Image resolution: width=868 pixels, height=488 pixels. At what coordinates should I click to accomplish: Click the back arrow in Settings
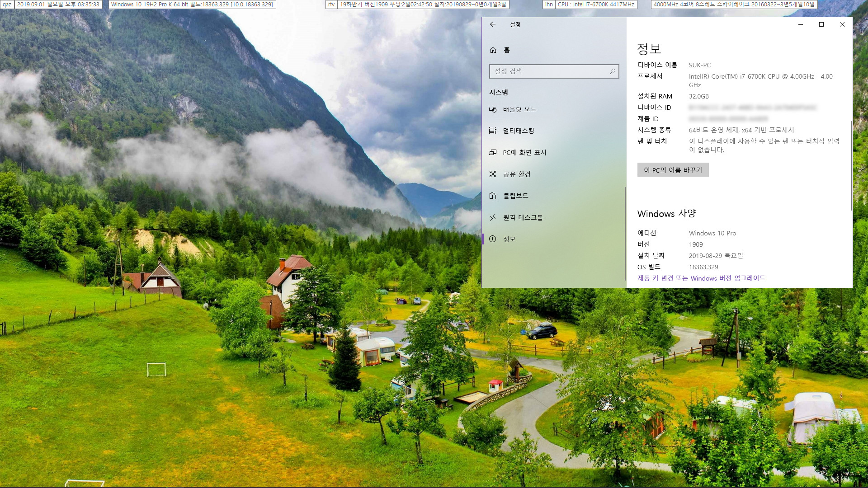point(493,24)
